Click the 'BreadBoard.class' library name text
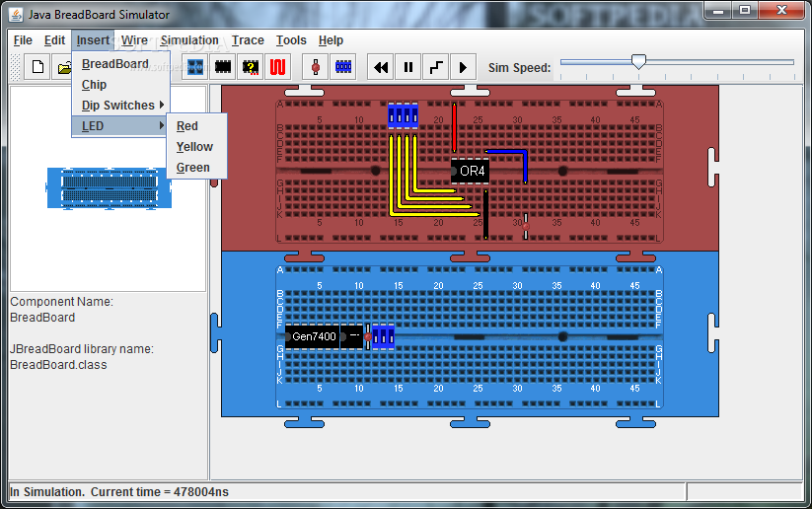This screenshot has height=509, width=812. pyautogui.click(x=58, y=365)
